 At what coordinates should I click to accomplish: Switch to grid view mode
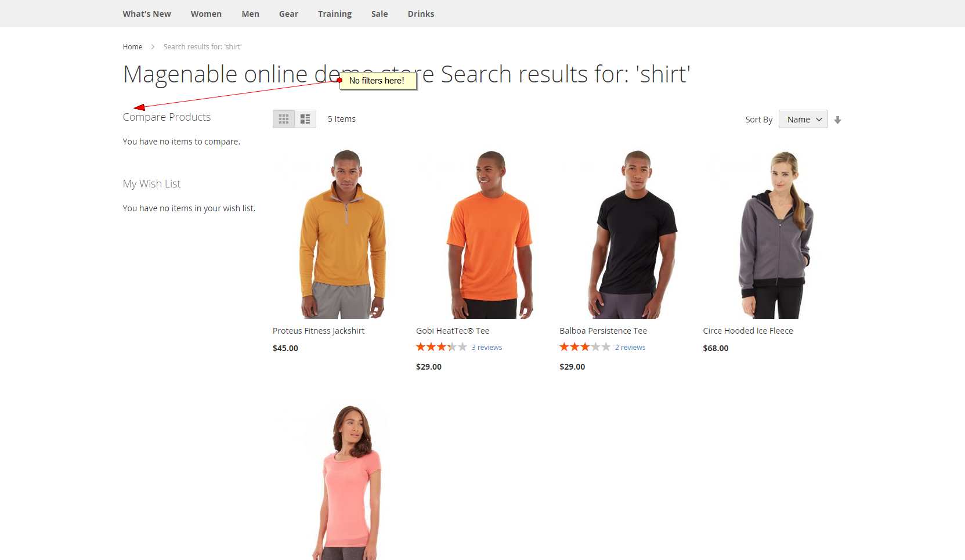point(284,119)
